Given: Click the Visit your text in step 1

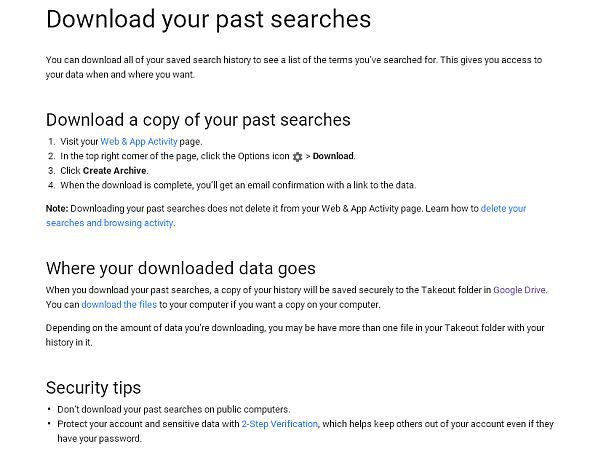Looking at the screenshot, I should click(79, 142).
